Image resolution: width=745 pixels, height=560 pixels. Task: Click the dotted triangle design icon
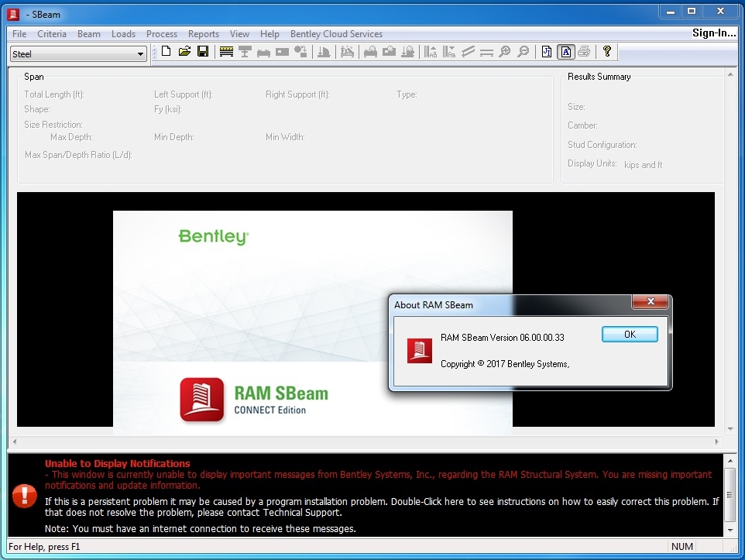347,52
